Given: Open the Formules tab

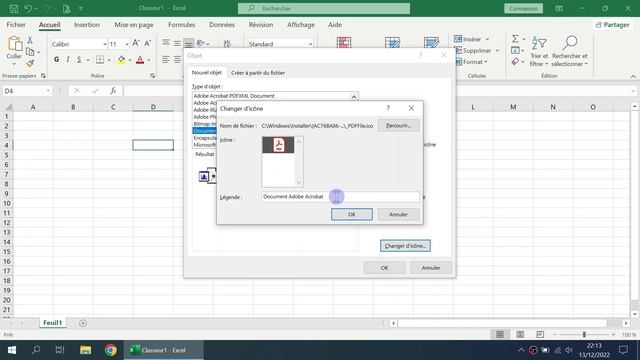Looking at the screenshot, I should click(x=181, y=25).
